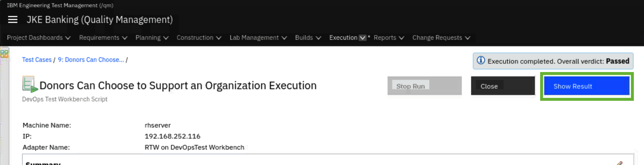Click the Execution menu arrow
This screenshot has height=165, width=644.
(x=362, y=38)
